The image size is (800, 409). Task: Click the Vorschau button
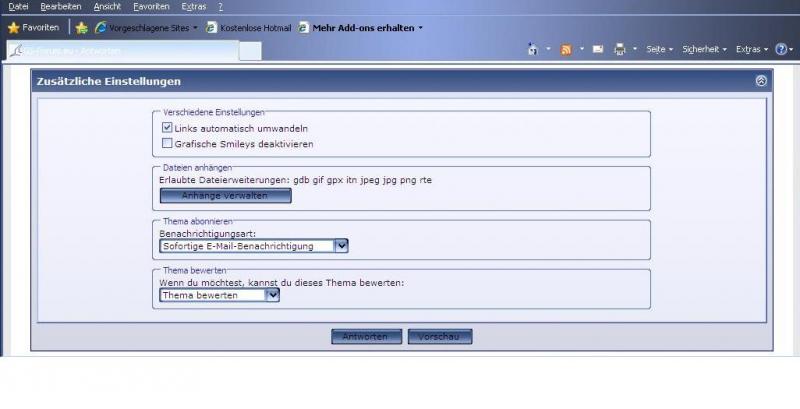point(439,337)
